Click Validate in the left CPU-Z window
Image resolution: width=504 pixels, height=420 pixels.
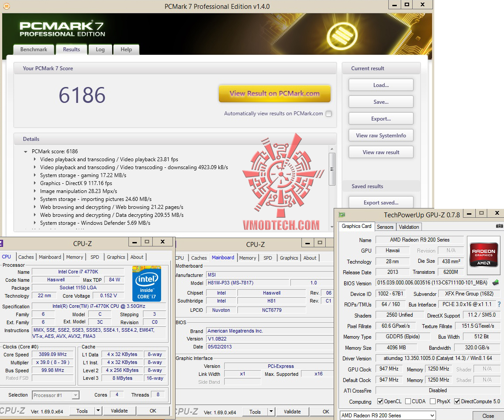point(119,411)
